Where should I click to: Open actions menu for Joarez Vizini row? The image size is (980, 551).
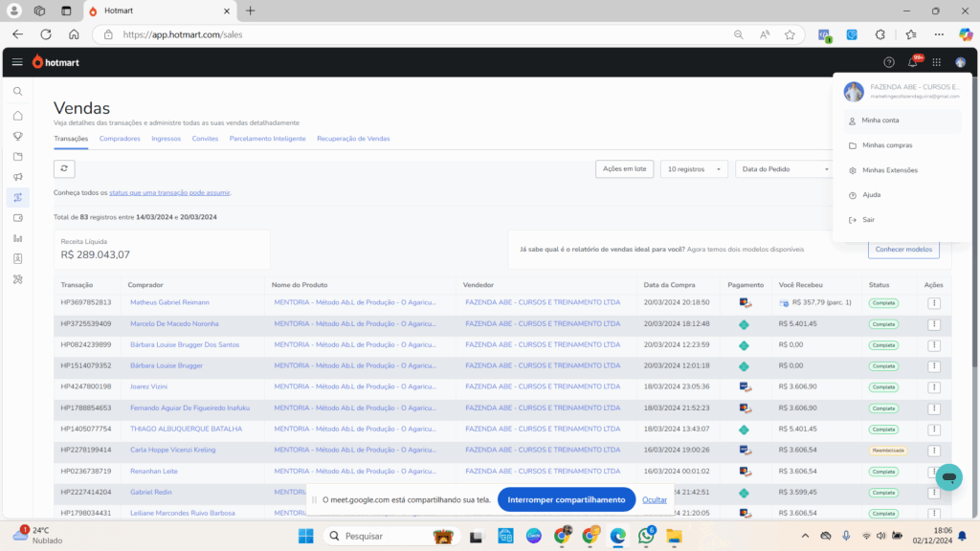coord(934,387)
